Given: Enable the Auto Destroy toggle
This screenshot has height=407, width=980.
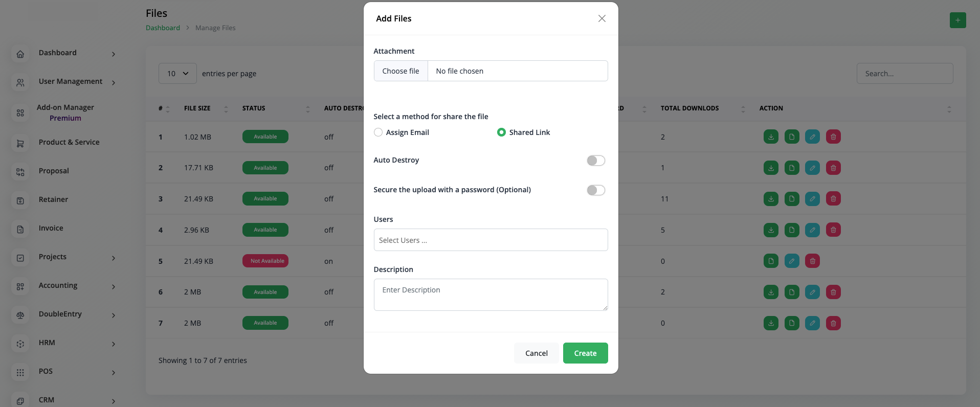Looking at the screenshot, I should pos(596,161).
